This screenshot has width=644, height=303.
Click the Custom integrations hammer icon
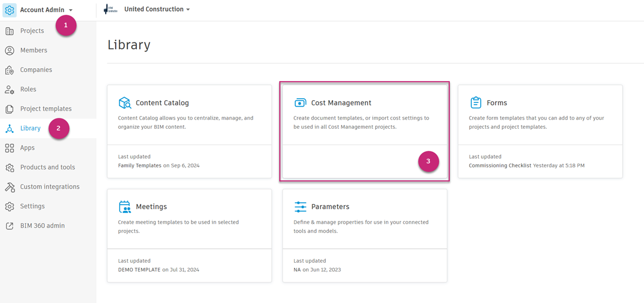tap(10, 187)
